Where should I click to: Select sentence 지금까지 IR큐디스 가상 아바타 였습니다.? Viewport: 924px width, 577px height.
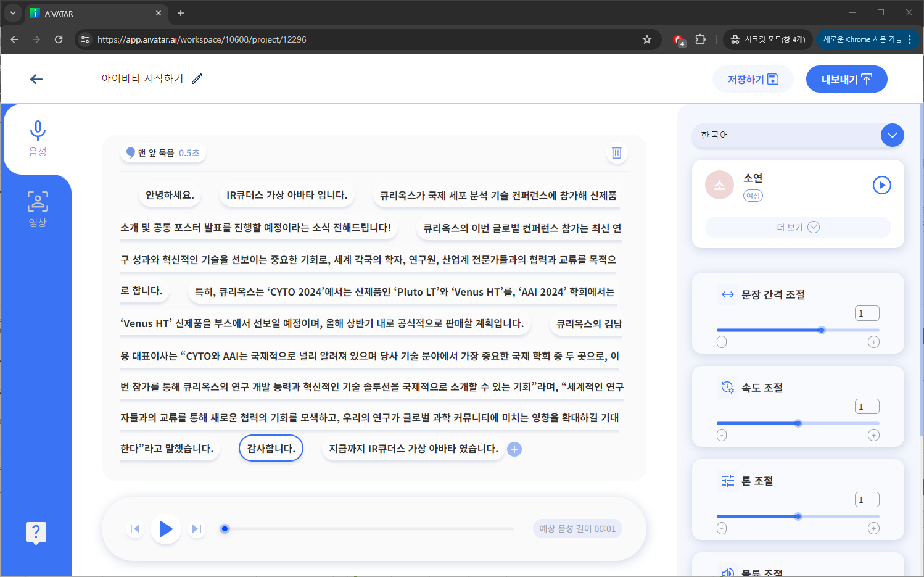click(413, 449)
